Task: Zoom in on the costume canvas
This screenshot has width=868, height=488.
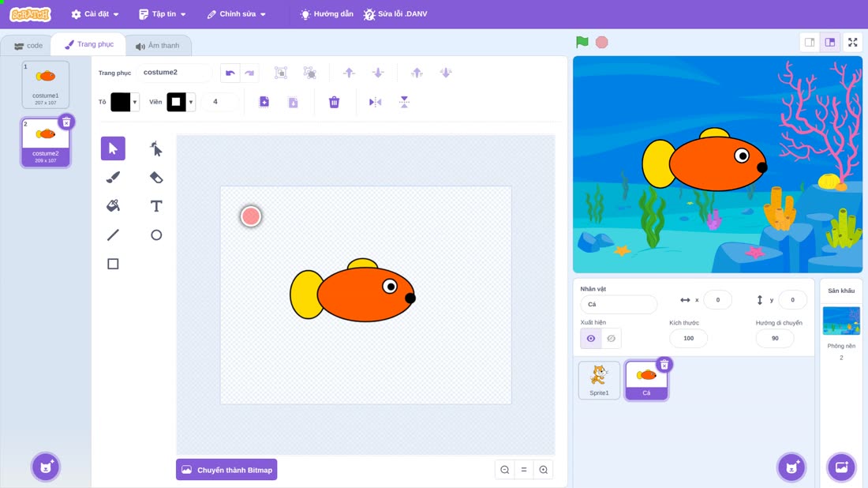Action: pyautogui.click(x=544, y=470)
